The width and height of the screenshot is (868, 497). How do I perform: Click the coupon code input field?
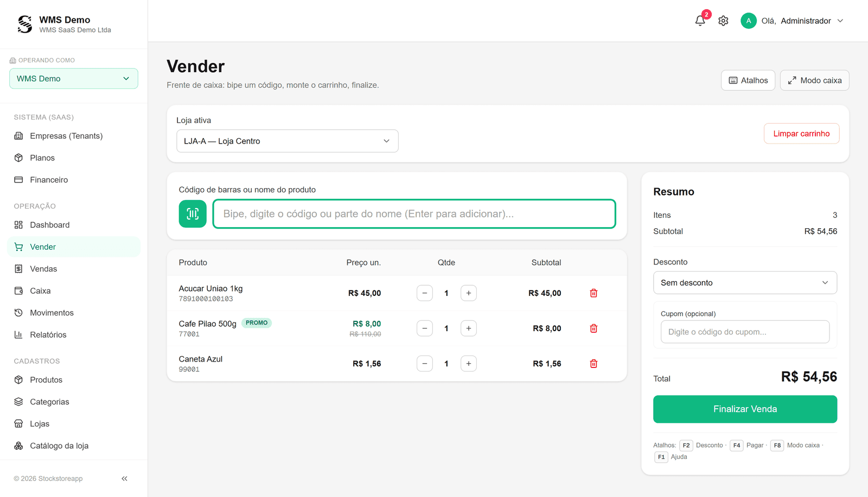tap(745, 332)
